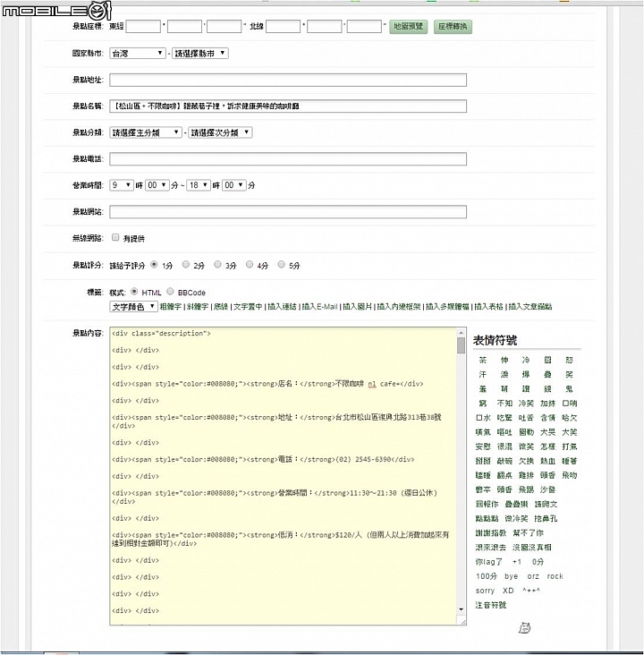
Task: Click the content textarea scrollbar down arrow
Action: (461, 609)
